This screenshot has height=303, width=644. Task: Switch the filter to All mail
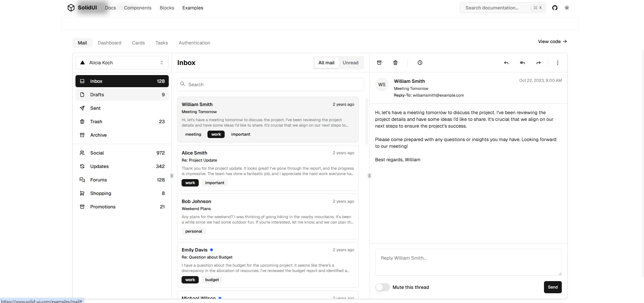pyautogui.click(x=326, y=63)
